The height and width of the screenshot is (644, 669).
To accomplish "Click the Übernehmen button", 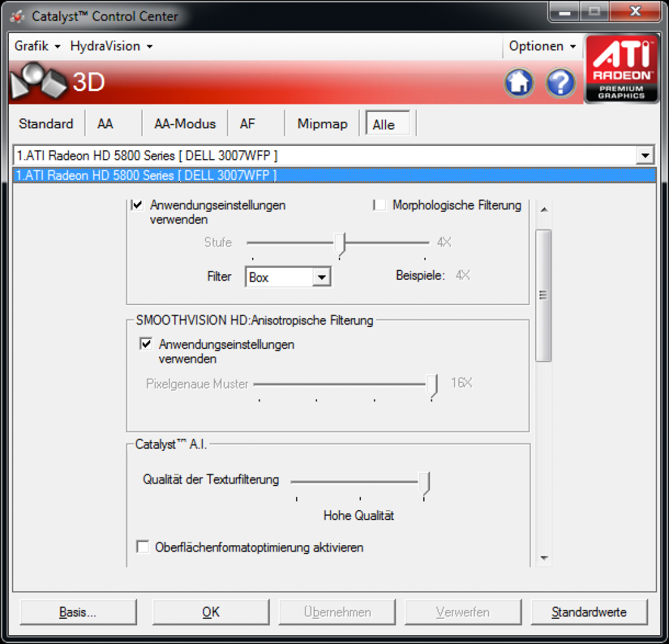I will coord(337,612).
